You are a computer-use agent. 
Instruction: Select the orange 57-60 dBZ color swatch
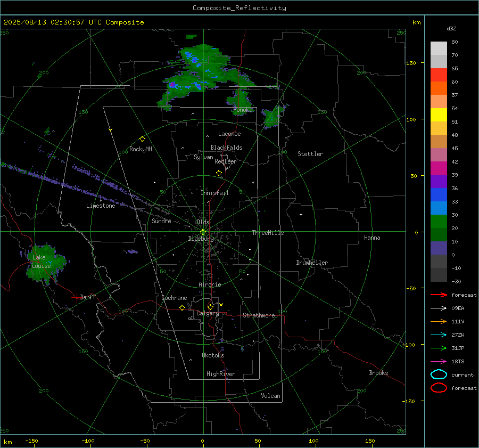(439, 88)
